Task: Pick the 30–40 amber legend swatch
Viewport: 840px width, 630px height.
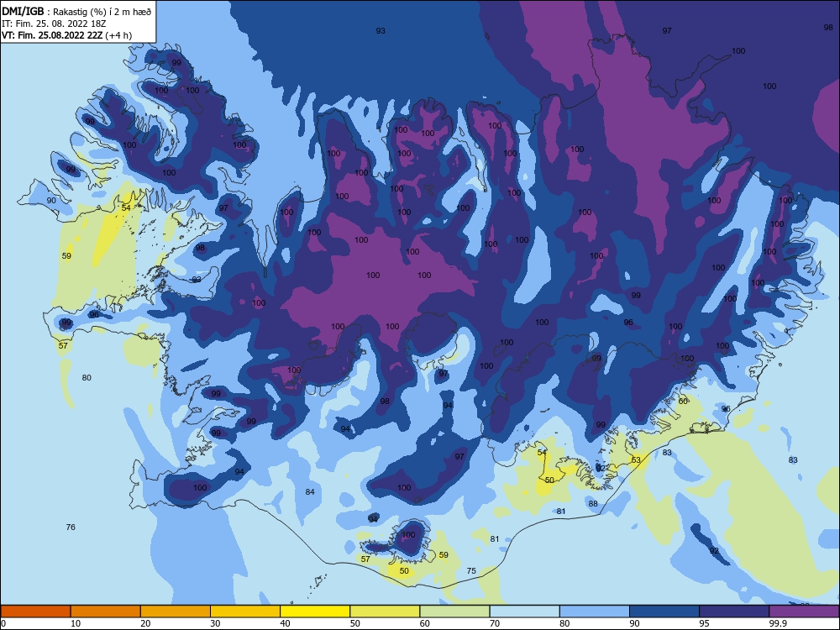Action: pyautogui.click(x=245, y=612)
